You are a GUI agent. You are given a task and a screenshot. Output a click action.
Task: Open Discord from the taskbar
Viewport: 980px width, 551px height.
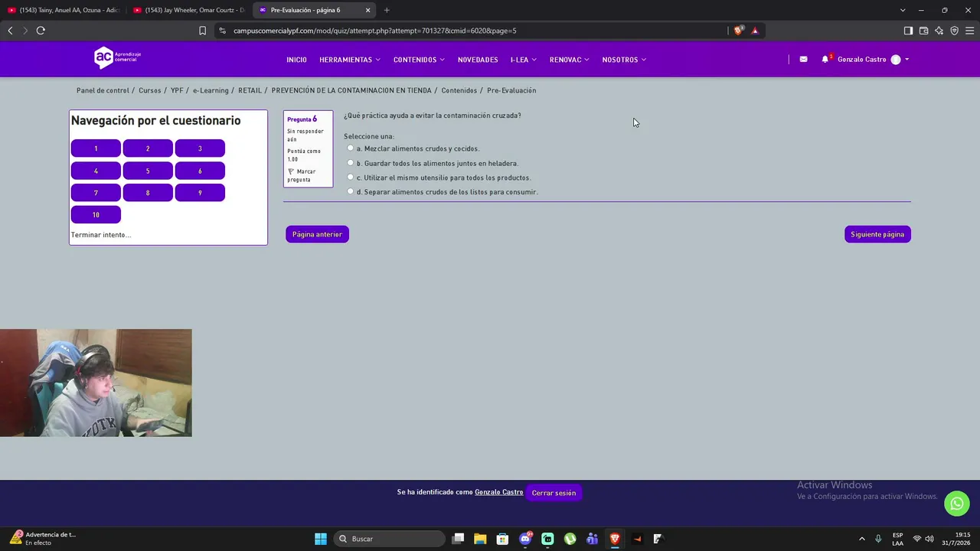tap(525, 539)
